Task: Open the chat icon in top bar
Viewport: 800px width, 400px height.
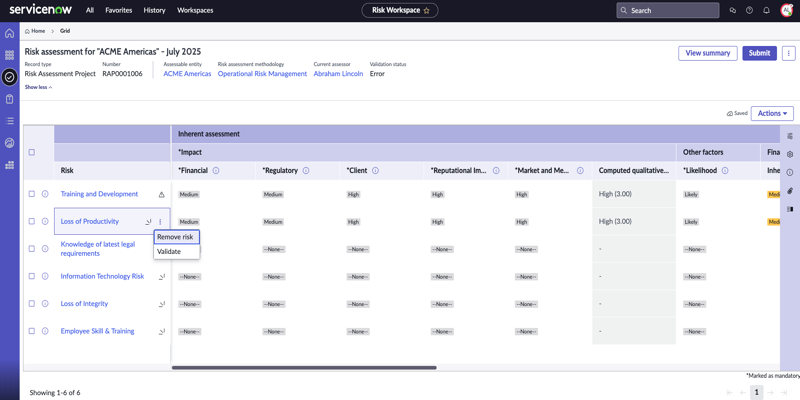Action: [733, 10]
